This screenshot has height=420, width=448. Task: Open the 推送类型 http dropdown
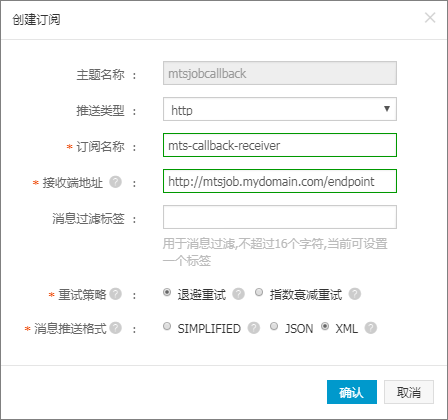click(x=280, y=109)
